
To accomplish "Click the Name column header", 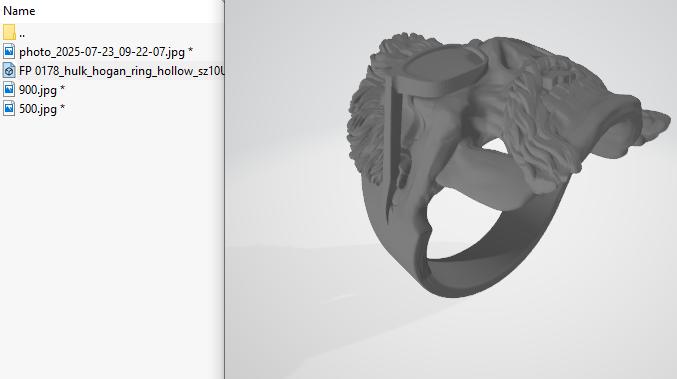I will (x=19, y=11).
